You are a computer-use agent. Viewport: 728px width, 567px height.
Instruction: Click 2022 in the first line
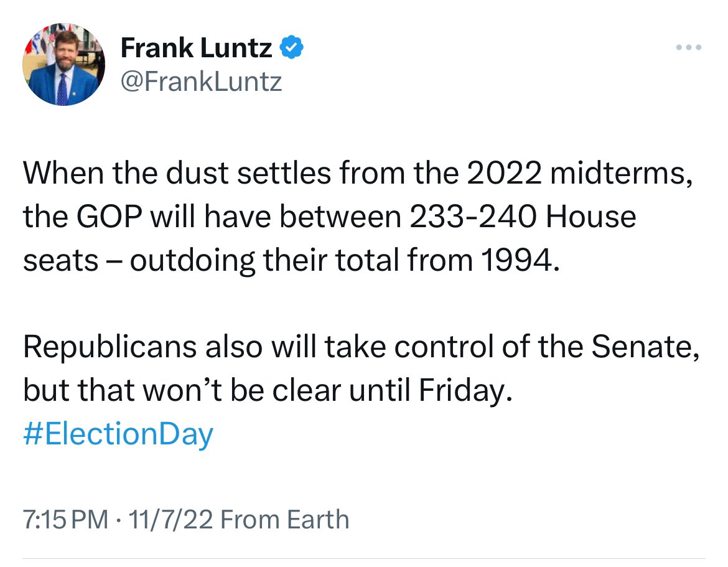coord(504,173)
